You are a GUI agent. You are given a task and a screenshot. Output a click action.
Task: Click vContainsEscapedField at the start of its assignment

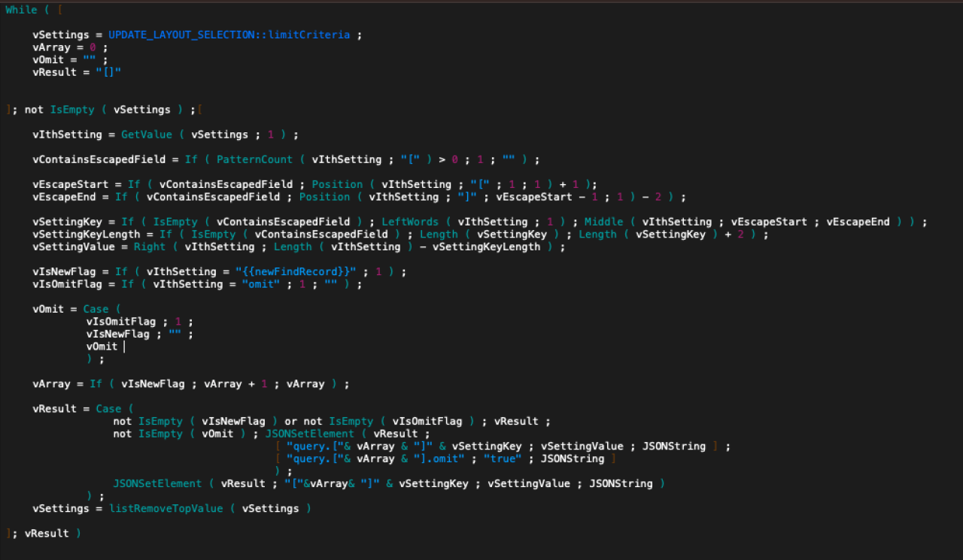(x=99, y=159)
